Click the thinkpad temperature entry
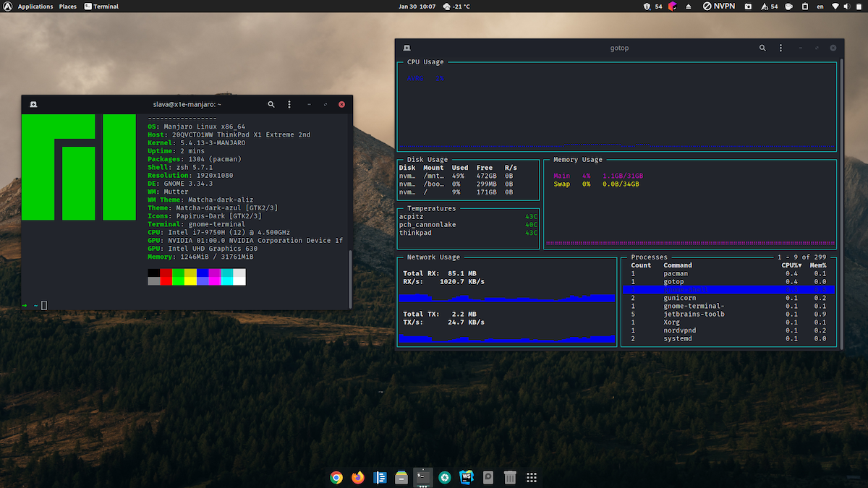This screenshot has height=488, width=868. pos(469,233)
